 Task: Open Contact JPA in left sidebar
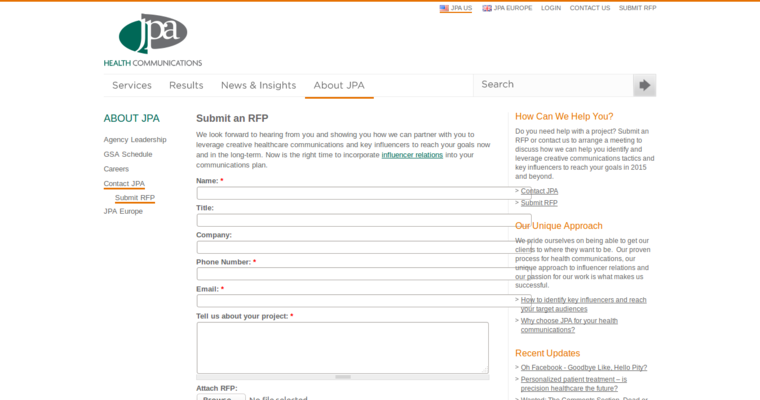tap(124, 183)
